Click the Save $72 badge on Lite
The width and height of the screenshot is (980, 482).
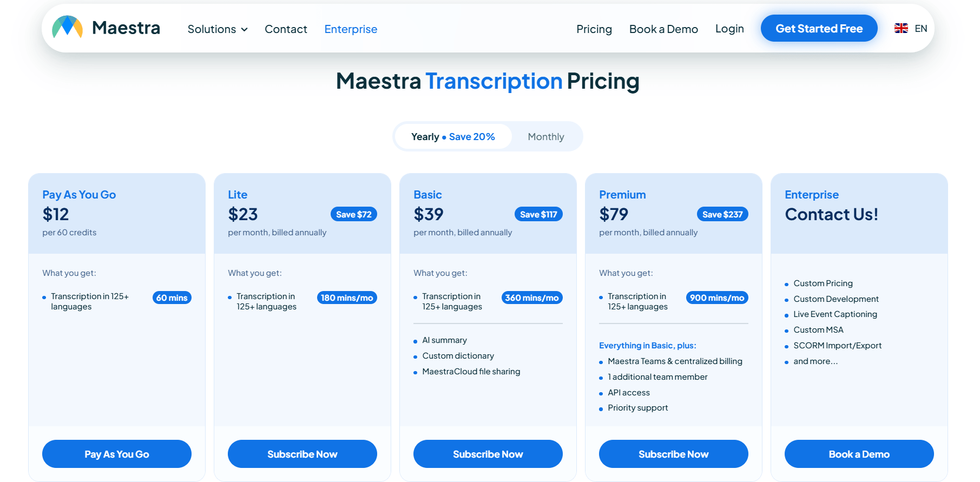click(354, 214)
